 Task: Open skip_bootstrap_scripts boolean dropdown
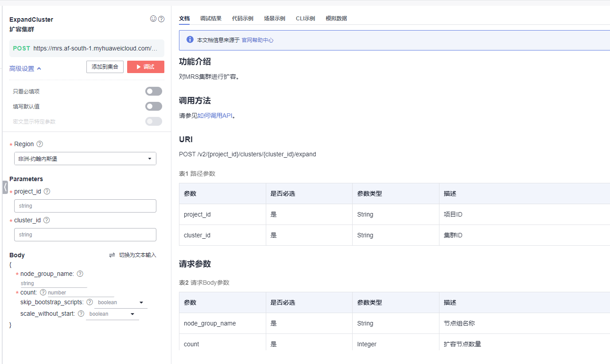pyautogui.click(x=120, y=302)
